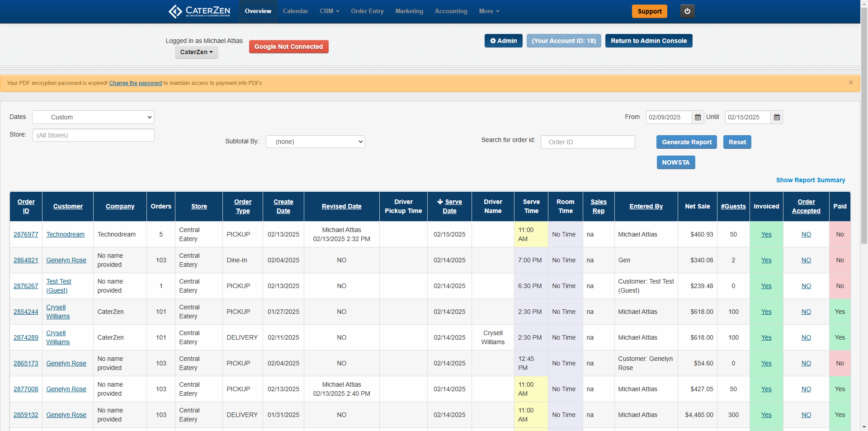Open the CRM menu

(329, 11)
